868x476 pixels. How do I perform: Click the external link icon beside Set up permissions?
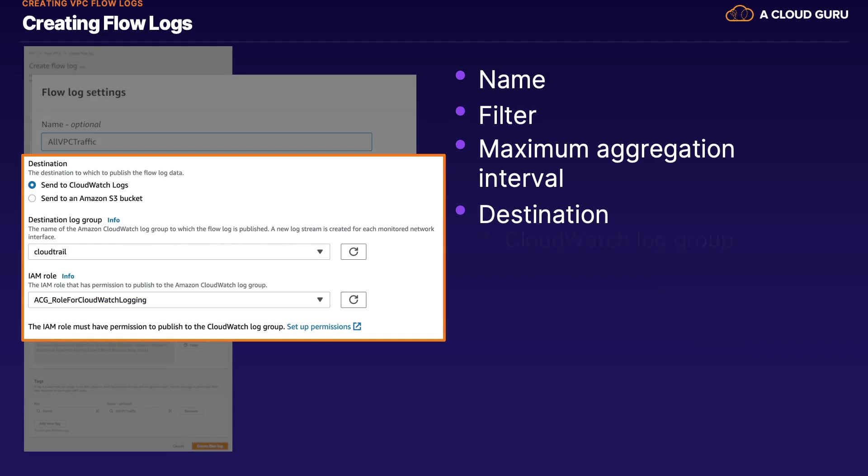click(x=357, y=326)
